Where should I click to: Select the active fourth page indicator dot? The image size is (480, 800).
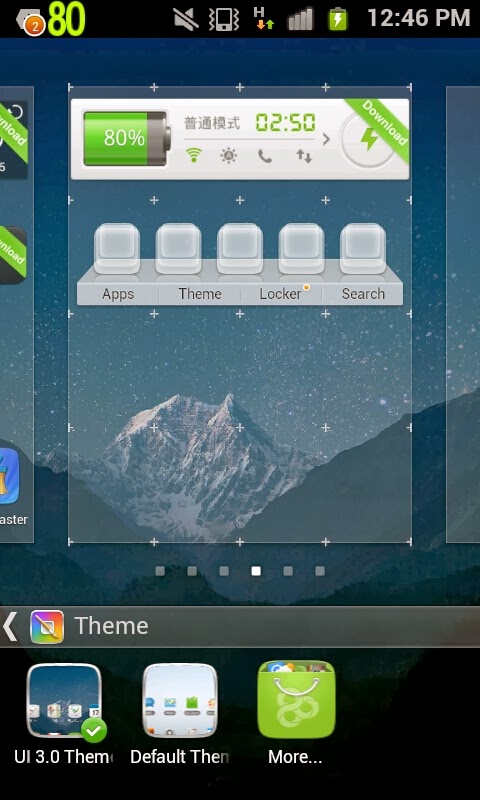click(x=256, y=571)
